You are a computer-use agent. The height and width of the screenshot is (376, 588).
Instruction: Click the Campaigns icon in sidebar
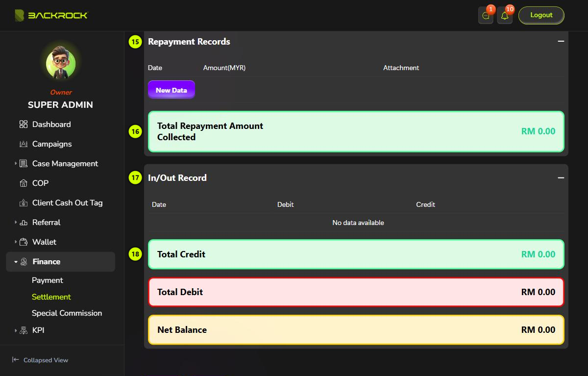click(24, 144)
